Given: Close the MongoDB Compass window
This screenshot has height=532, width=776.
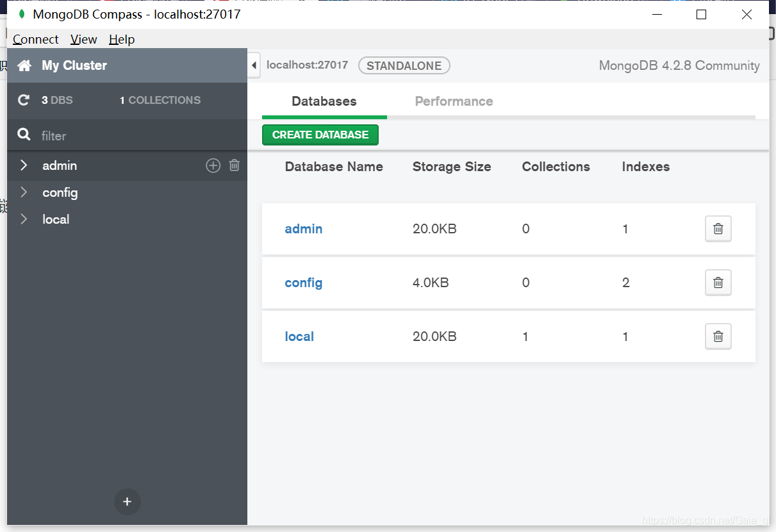Looking at the screenshot, I should [747, 14].
